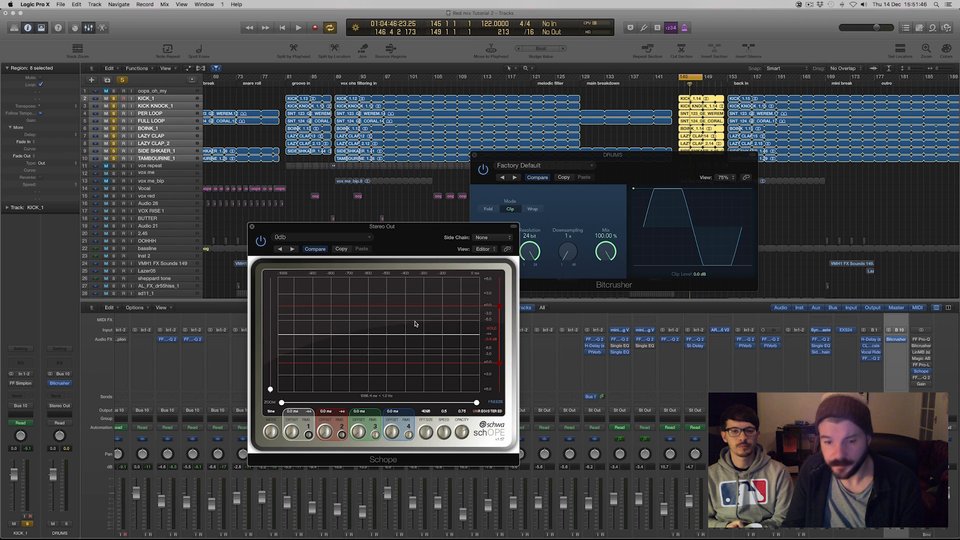Toggle the purple Count-in 1234 button
The width and height of the screenshot is (960, 540).
[x=670, y=28]
